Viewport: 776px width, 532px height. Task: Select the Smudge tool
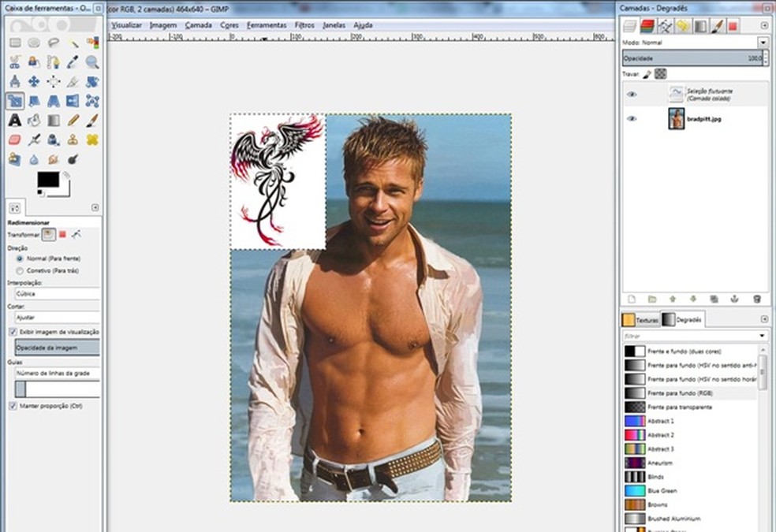(x=54, y=159)
